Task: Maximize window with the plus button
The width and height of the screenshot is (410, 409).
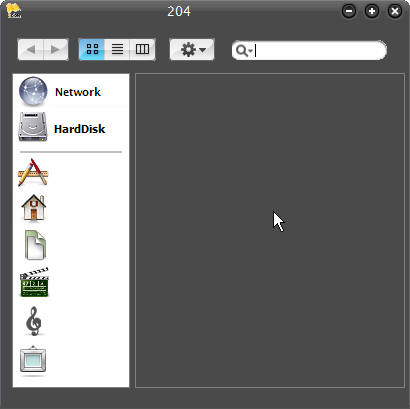Action: click(372, 11)
